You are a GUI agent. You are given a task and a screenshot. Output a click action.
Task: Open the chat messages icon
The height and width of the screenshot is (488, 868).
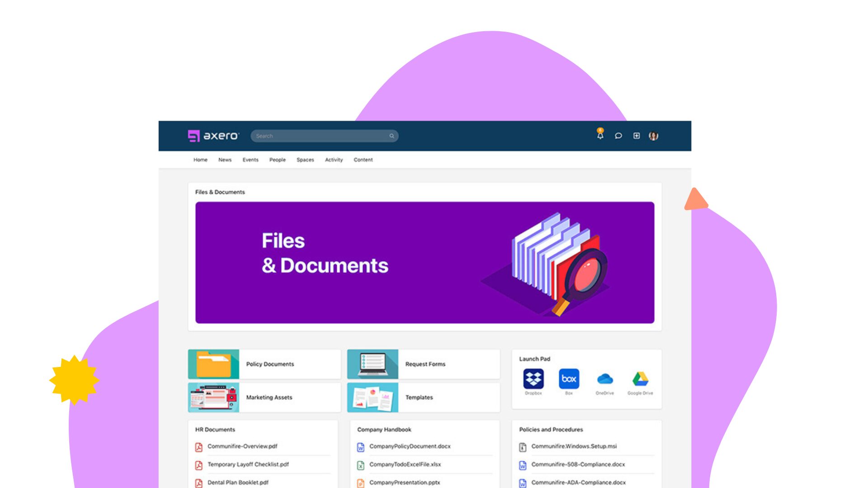coord(618,136)
